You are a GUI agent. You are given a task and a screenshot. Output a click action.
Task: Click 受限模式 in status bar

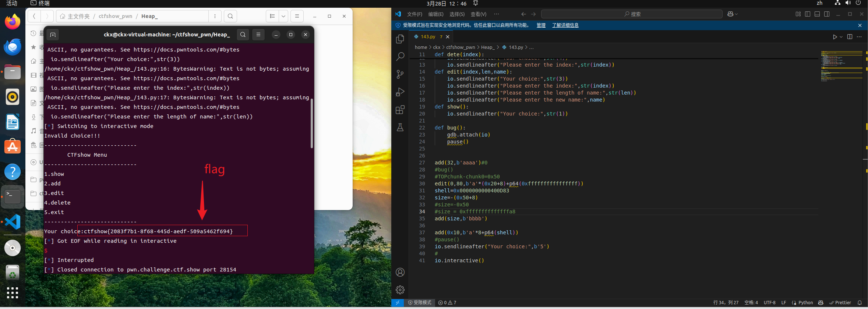420,303
